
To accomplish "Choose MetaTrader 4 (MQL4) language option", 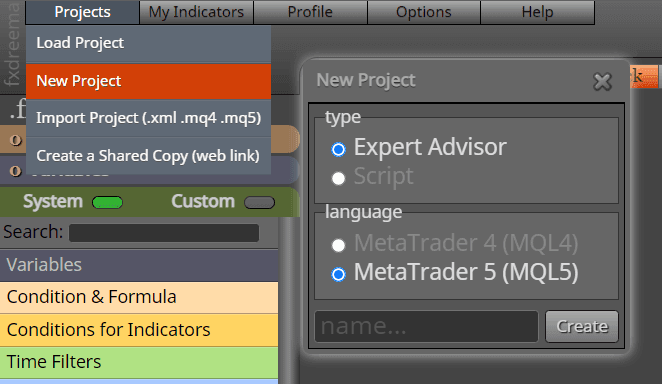I will point(338,245).
